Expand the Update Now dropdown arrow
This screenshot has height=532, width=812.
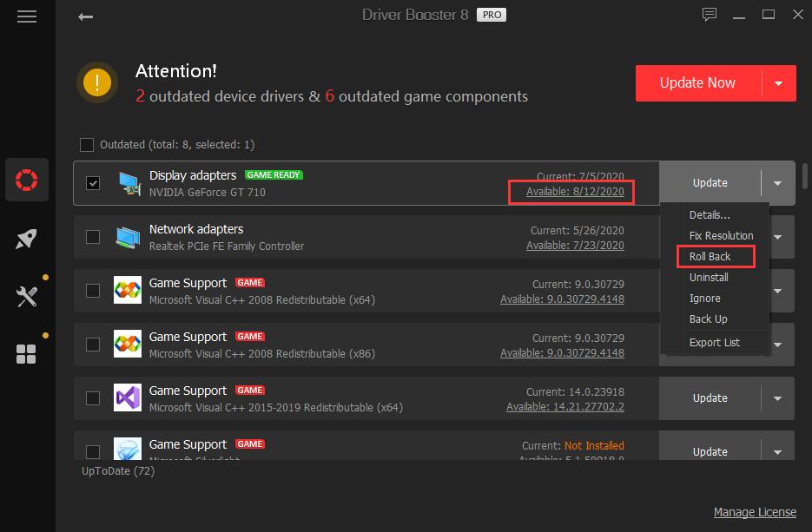[778, 83]
